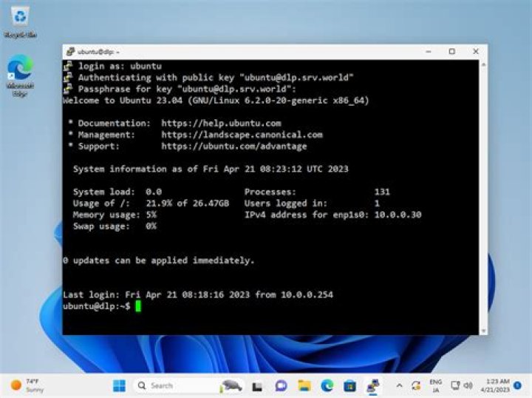Image resolution: width=532 pixels, height=398 pixels.
Task: Click the search highlight image in the search box
Action: pyautogui.click(x=231, y=385)
